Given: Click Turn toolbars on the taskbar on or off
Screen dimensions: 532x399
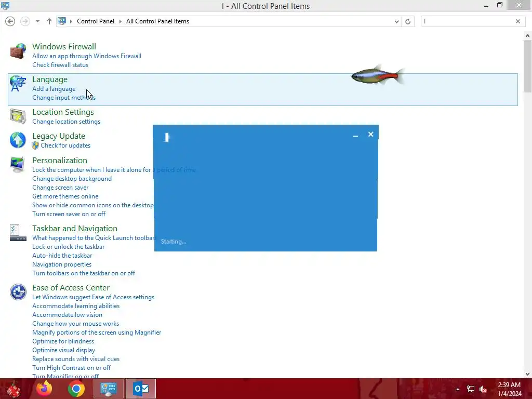Looking at the screenshot, I should tap(84, 273).
